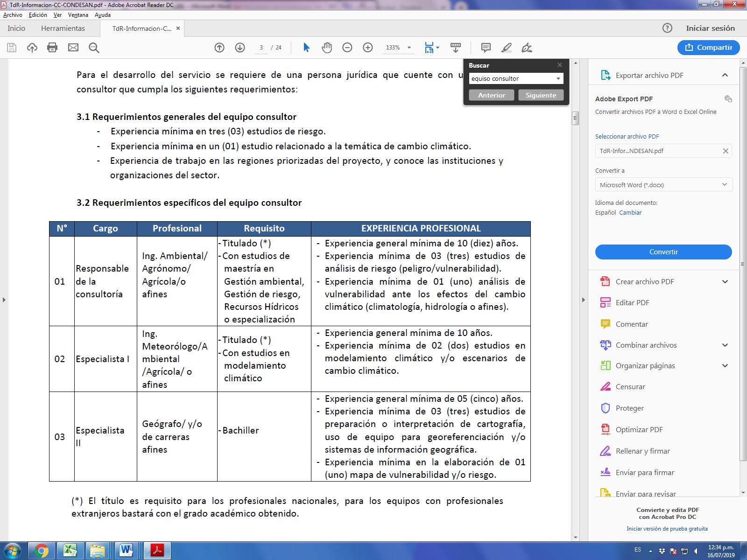The height and width of the screenshot is (560, 747).
Task: Click Siguiente in the search box
Action: point(541,95)
